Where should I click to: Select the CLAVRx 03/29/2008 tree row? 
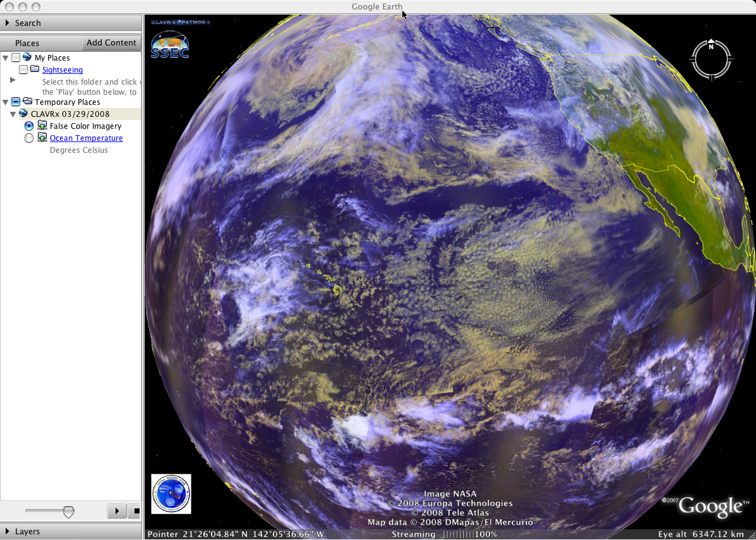80,114
